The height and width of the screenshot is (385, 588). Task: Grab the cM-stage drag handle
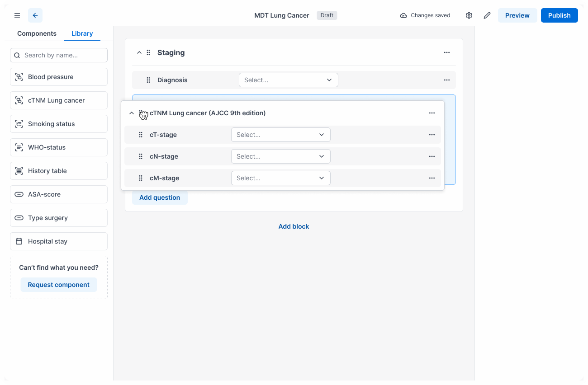click(141, 178)
